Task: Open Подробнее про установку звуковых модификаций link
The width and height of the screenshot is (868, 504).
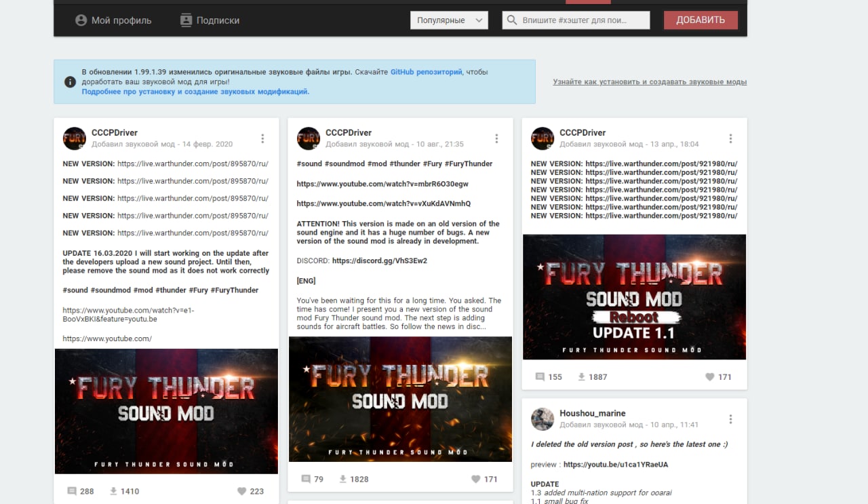Action: pos(195,92)
